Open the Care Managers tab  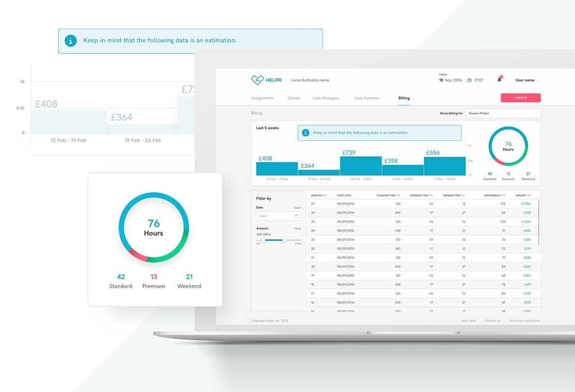pyautogui.click(x=326, y=98)
